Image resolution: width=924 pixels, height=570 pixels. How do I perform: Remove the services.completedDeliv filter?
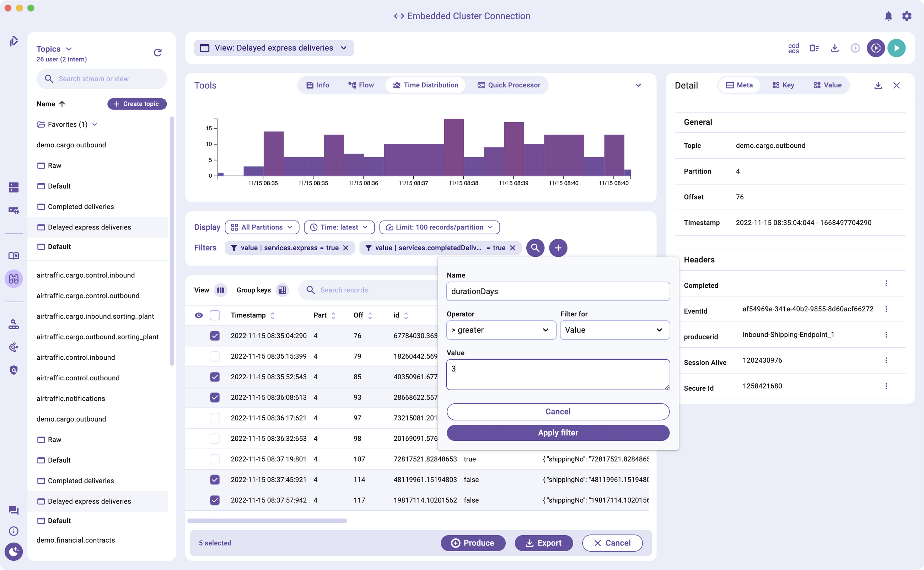(512, 248)
